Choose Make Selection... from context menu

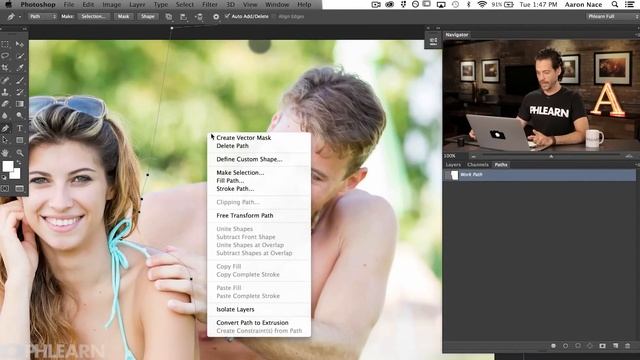240,173
